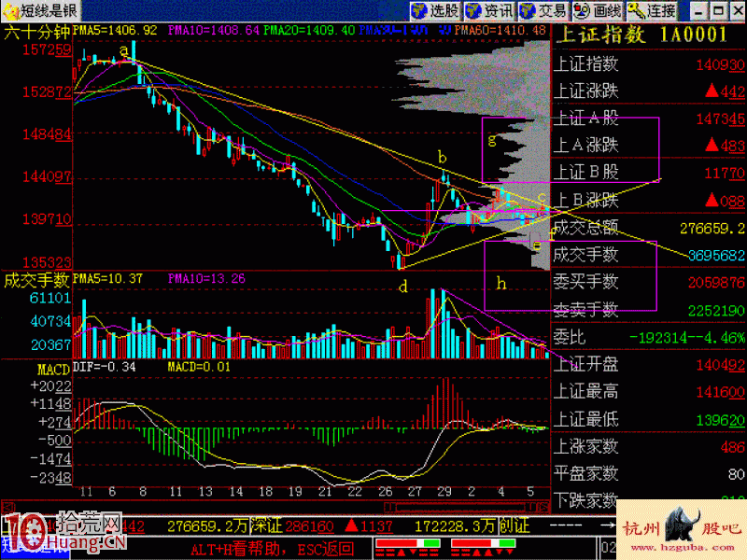Open the 资讯 news toolbar button
Viewport: 747px width, 560px height.
point(489,10)
